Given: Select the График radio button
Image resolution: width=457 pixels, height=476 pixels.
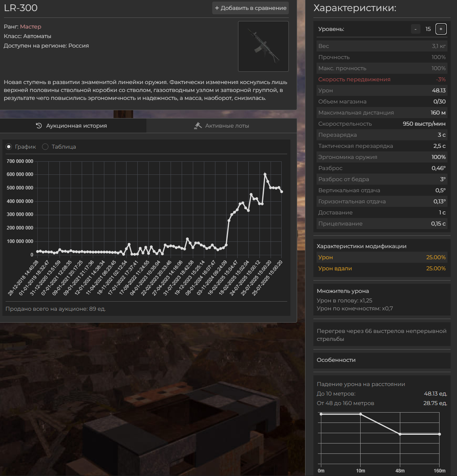Looking at the screenshot, I should coord(9,147).
